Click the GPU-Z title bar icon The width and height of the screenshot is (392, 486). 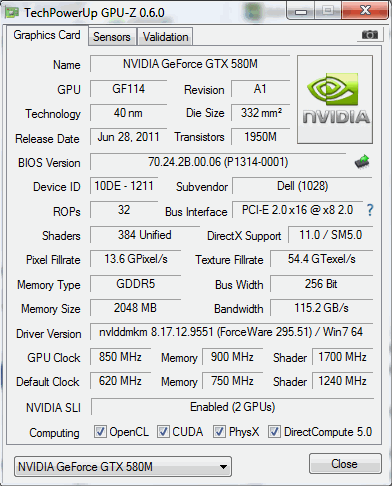(12, 13)
